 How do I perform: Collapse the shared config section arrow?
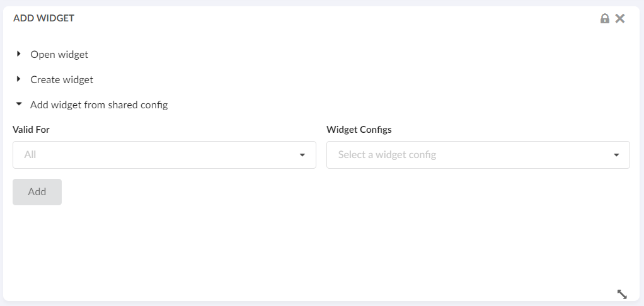[x=19, y=105]
